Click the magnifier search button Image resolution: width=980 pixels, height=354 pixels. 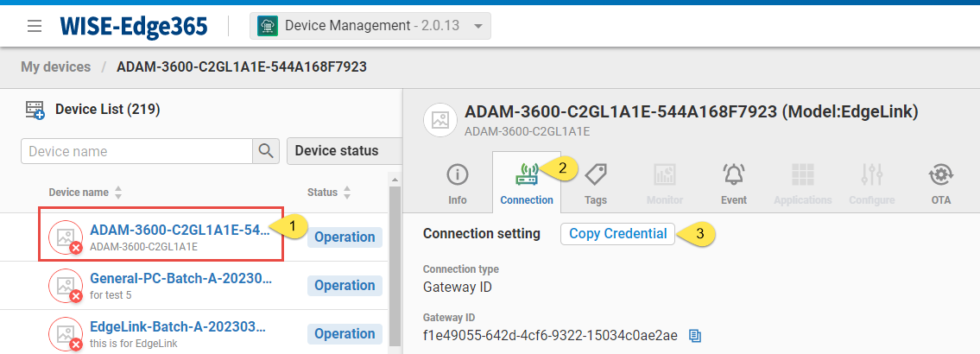pyautogui.click(x=266, y=151)
